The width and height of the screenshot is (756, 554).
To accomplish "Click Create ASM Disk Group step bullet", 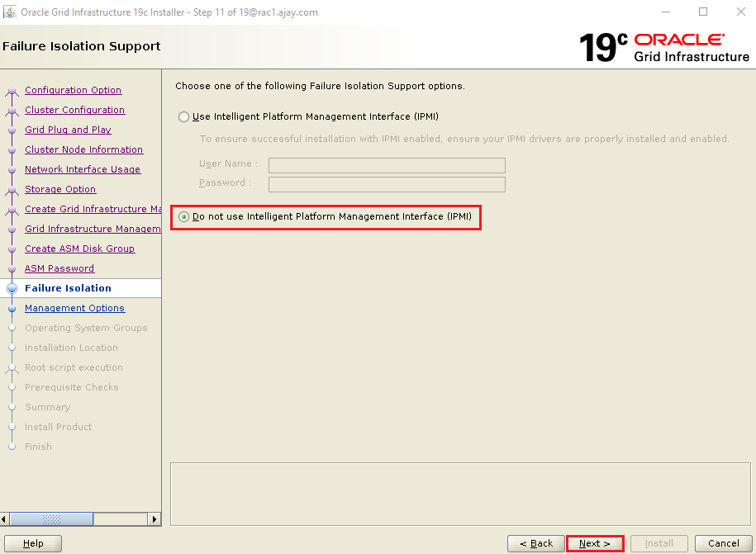I will click(12, 249).
